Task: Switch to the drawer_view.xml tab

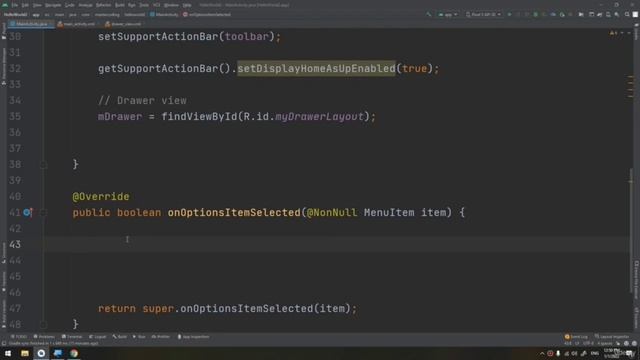Action: coord(123,24)
